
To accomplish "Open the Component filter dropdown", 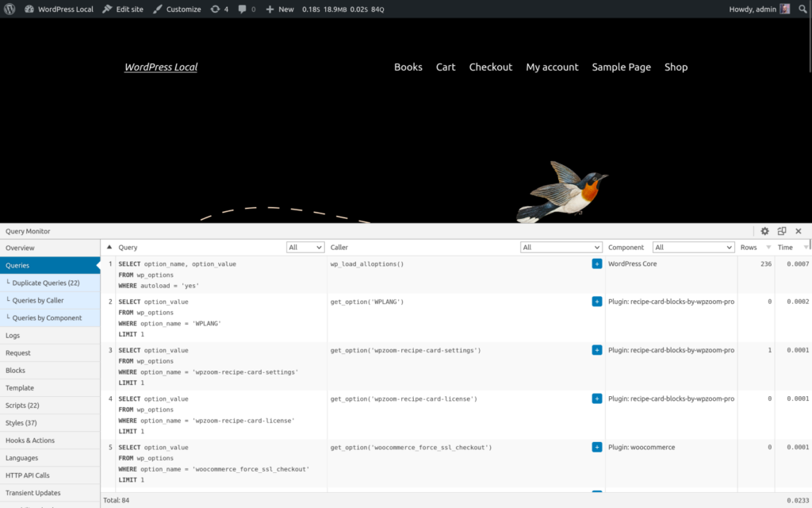I will (x=693, y=248).
